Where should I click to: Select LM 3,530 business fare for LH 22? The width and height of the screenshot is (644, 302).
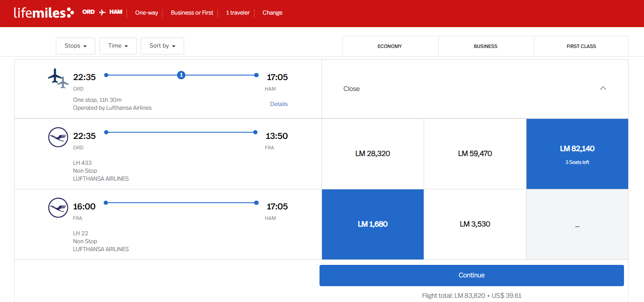(x=475, y=224)
